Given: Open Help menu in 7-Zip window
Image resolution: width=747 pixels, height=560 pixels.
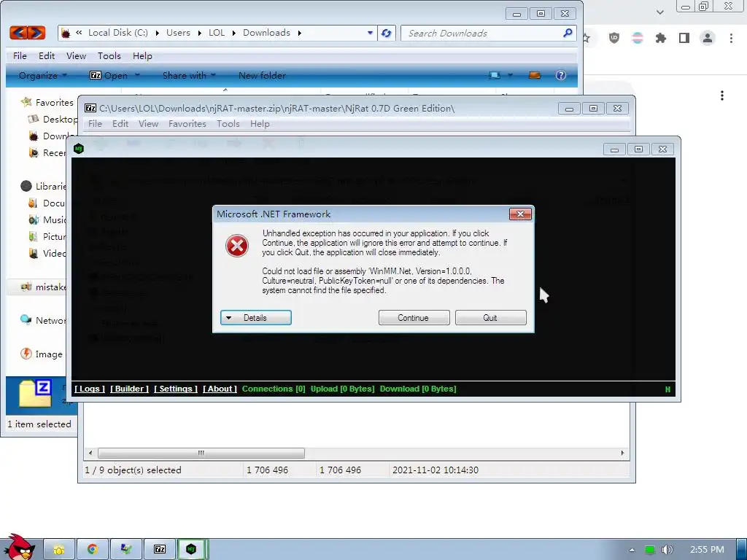Looking at the screenshot, I should 260,124.
